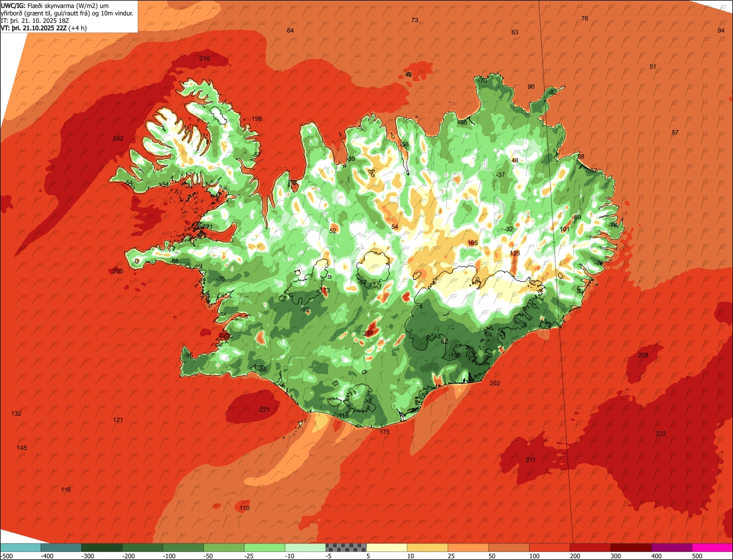Viewport: 733px width, 560px height.
Task: Click the map value '64' north of Iceland
Action: (290, 30)
